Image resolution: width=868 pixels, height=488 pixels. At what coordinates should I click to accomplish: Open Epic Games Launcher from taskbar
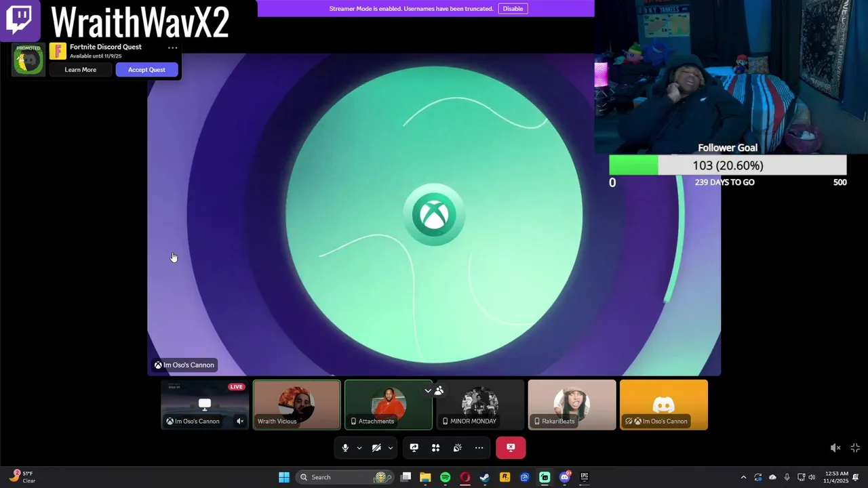click(x=584, y=477)
